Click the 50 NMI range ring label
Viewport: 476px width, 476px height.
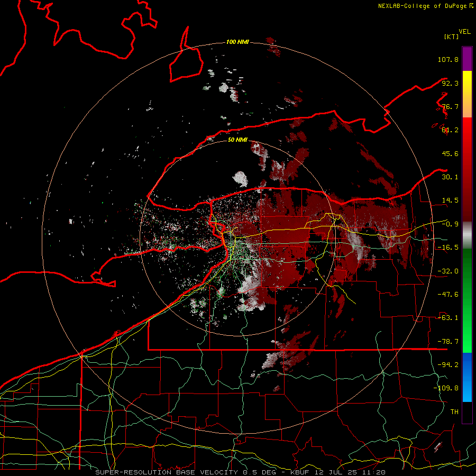(x=237, y=140)
